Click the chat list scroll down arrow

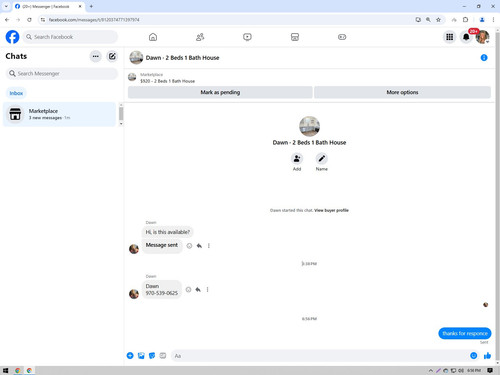121,124
